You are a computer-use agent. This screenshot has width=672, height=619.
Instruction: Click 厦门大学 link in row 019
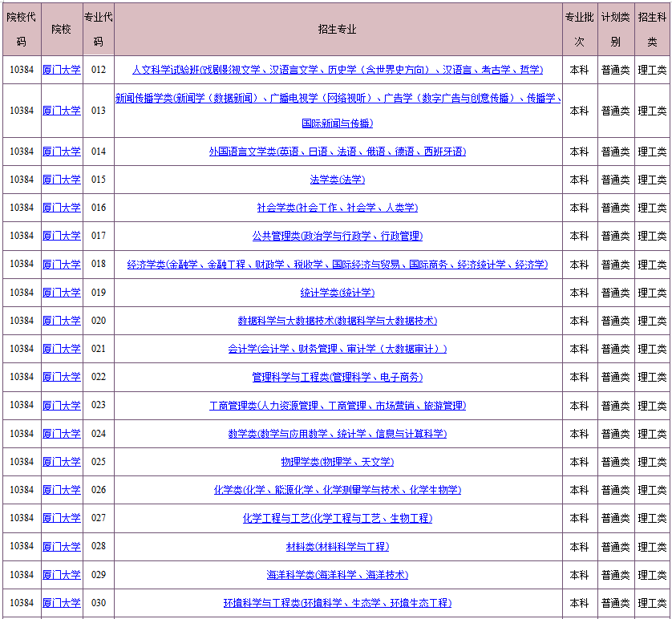(62, 293)
